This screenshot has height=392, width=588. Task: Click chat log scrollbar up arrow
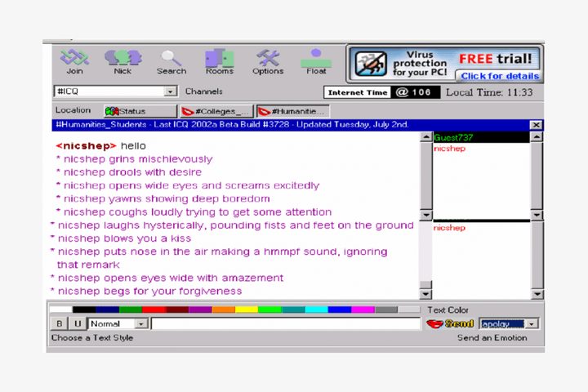pyautogui.click(x=426, y=136)
